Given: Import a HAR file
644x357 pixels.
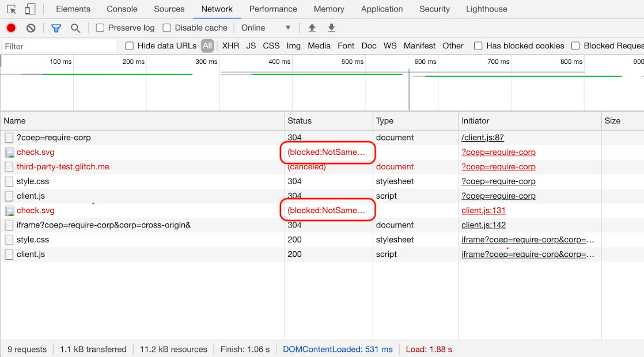Looking at the screenshot, I should [x=312, y=27].
